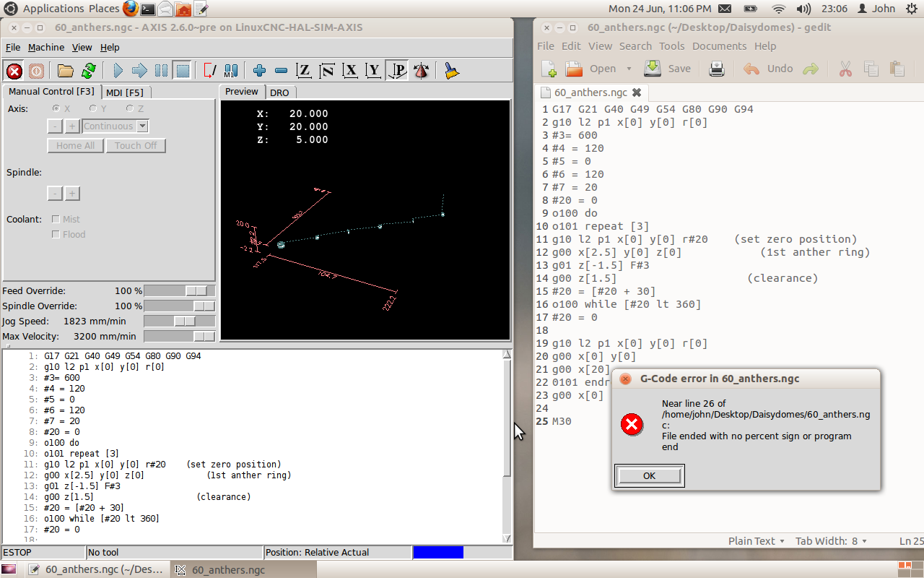The image size is (924, 578).
Task: Open Firefox from the top panel
Action: tap(130, 9)
